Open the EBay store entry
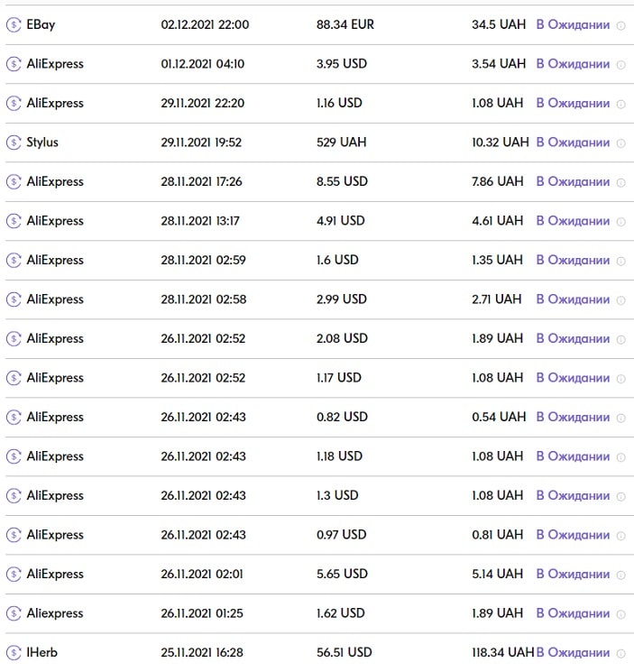Screen dimensions: 634x672 (41, 25)
